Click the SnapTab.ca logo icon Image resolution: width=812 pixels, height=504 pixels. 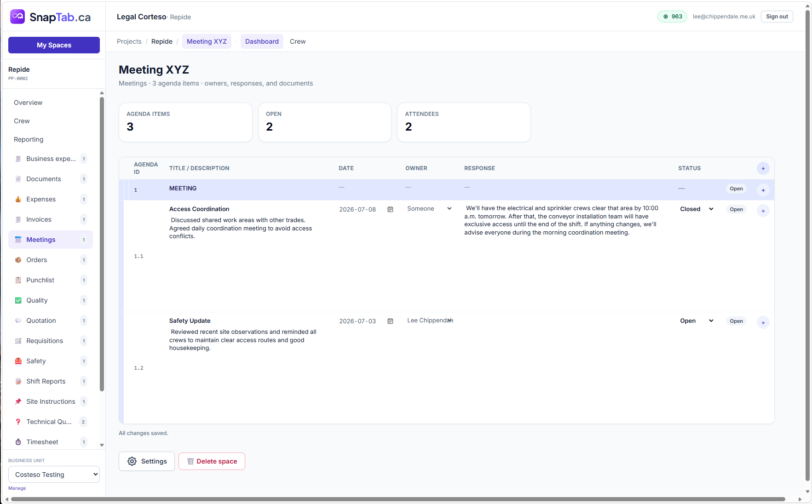(x=17, y=17)
